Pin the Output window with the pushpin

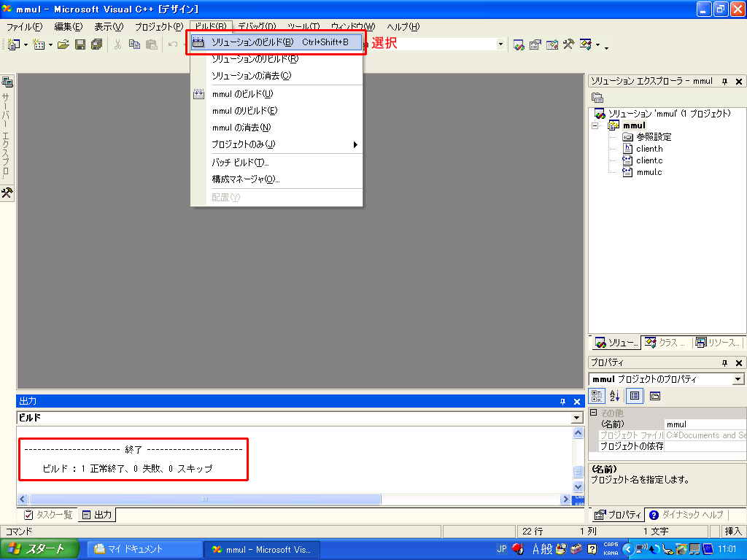(562, 402)
